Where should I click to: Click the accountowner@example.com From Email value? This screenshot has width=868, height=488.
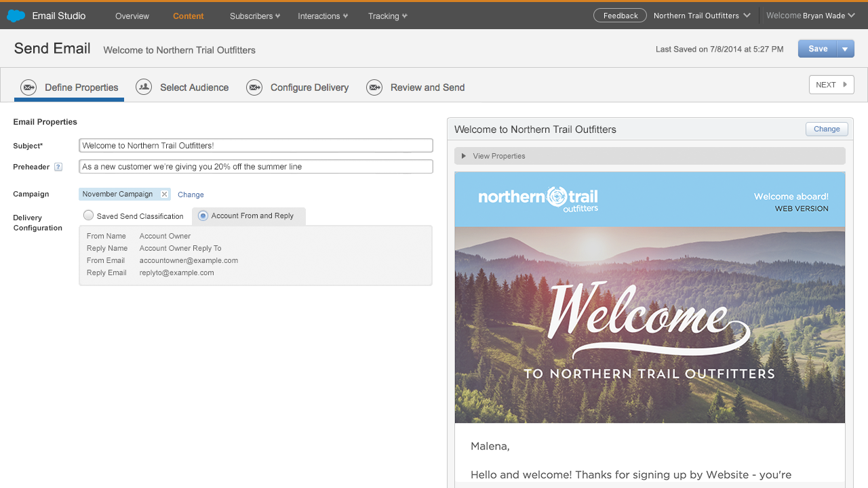[189, 260]
